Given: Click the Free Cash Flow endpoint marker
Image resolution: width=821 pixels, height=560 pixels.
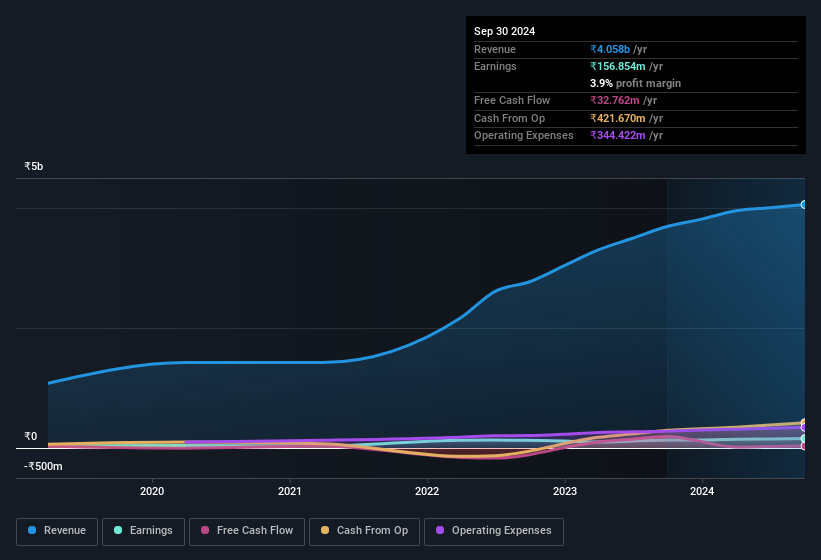Looking at the screenshot, I should pyautogui.click(x=804, y=446).
